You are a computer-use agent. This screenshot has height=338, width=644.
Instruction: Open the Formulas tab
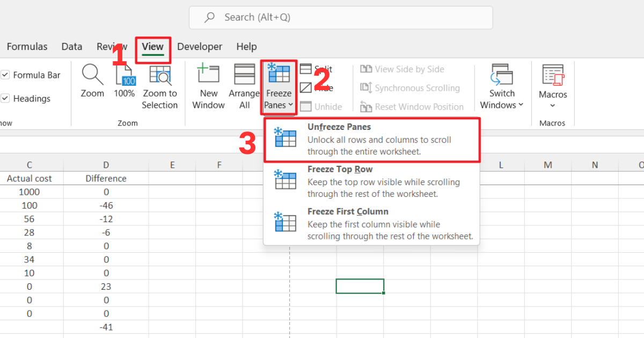pos(27,47)
